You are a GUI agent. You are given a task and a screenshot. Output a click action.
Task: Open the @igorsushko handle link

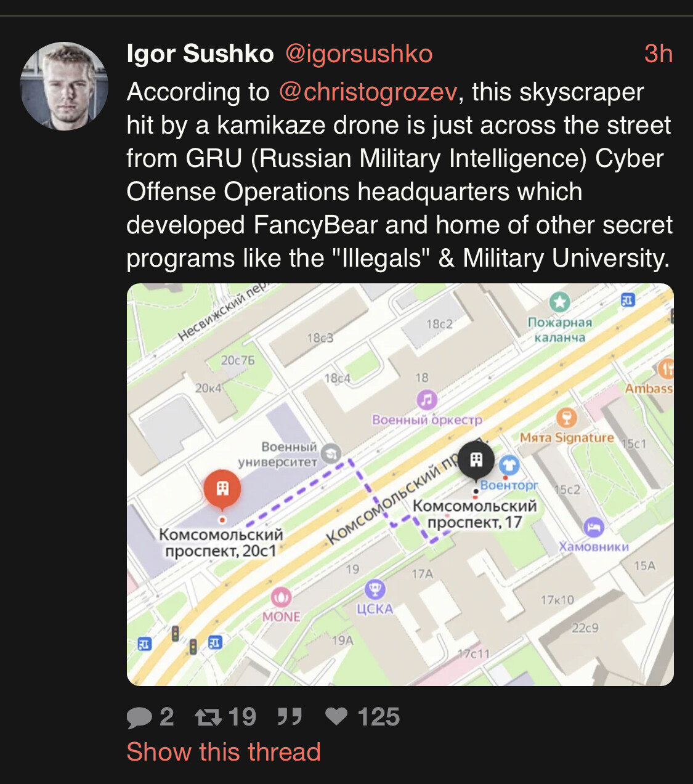[359, 54]
